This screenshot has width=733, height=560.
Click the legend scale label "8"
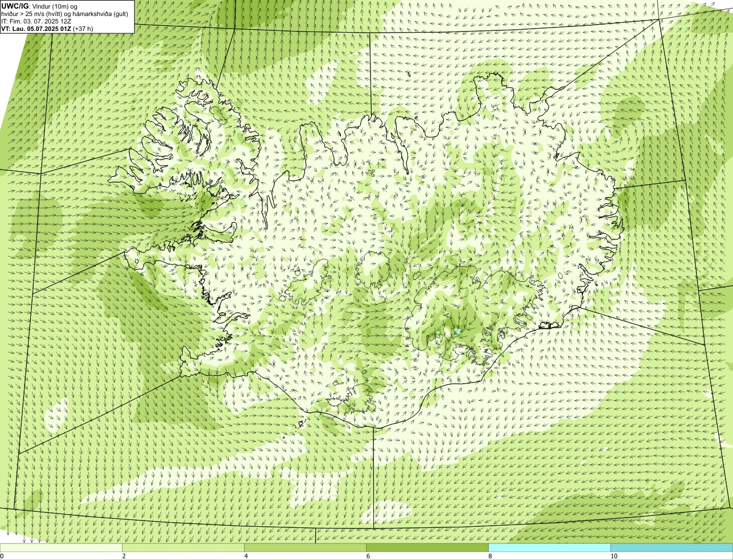tap(490, 556)
